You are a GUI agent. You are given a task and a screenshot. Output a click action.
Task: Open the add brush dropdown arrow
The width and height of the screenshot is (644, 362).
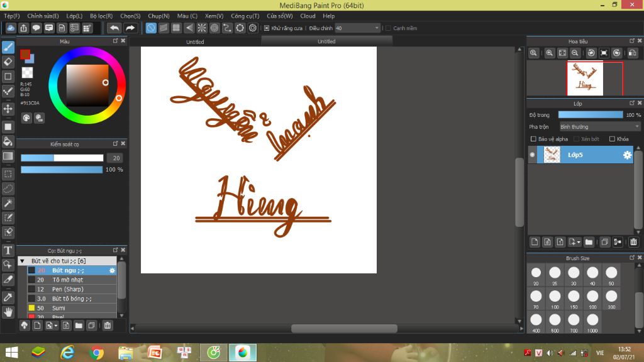click(x=56, y=326)
